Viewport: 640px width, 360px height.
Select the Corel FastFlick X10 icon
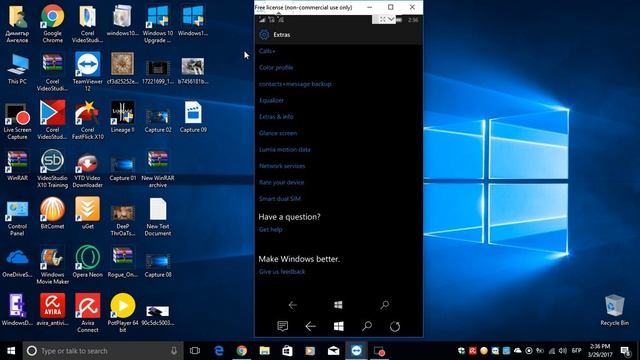pos(87,120)
